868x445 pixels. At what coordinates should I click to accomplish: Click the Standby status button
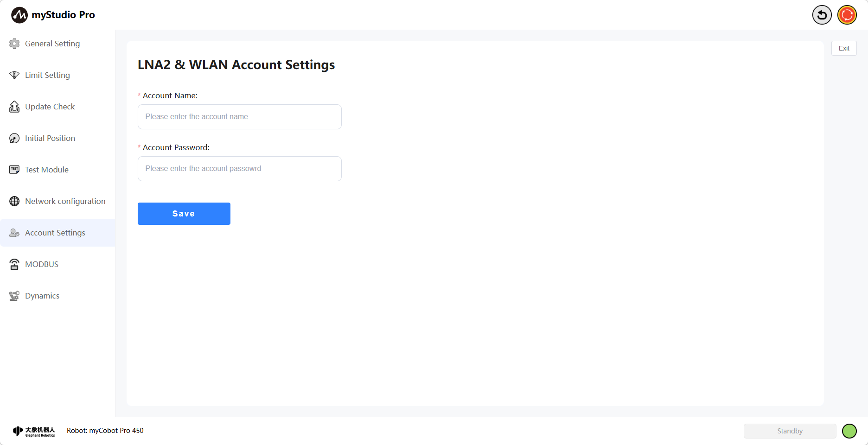(x=790, y=431)
